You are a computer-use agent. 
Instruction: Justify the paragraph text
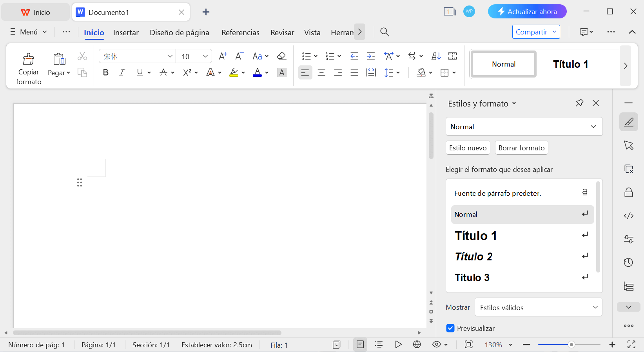coord(354,72)
